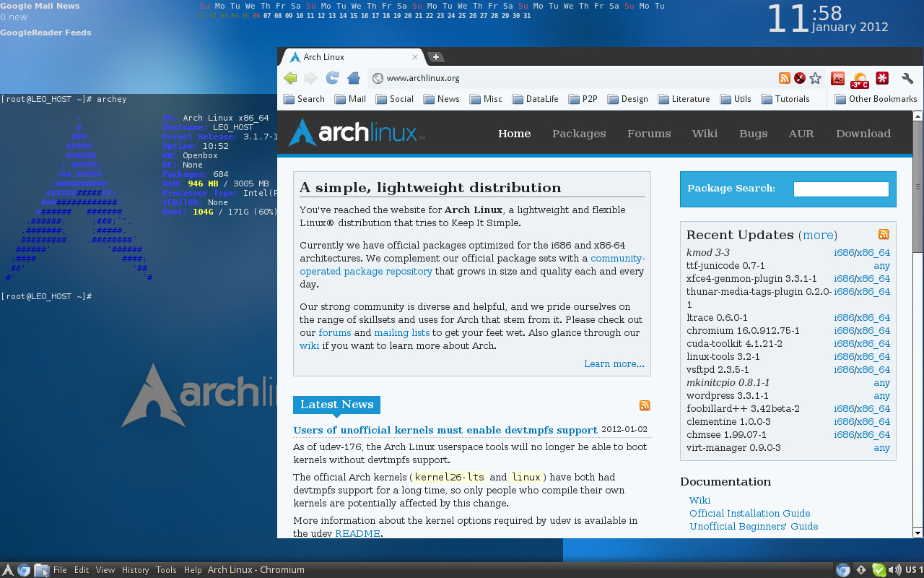Open a new tab with the plus button
Screen dimensions: 924x578
[x=435, y=57]
